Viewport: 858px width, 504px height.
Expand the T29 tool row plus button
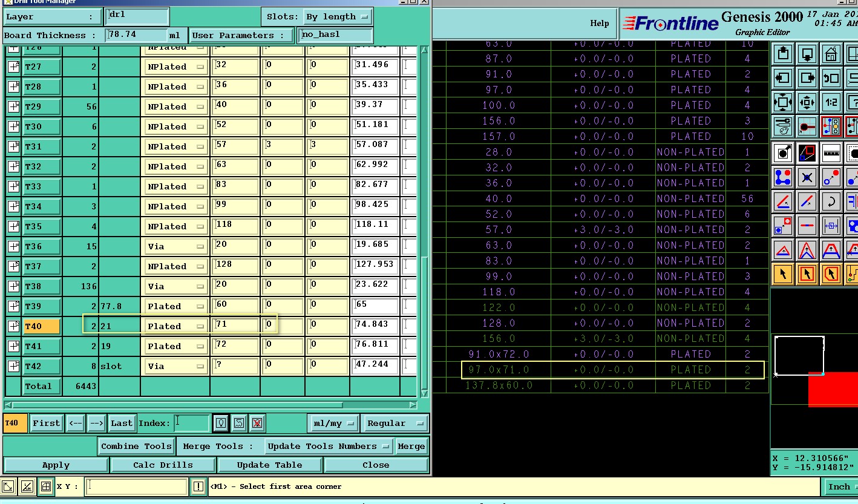13,106
